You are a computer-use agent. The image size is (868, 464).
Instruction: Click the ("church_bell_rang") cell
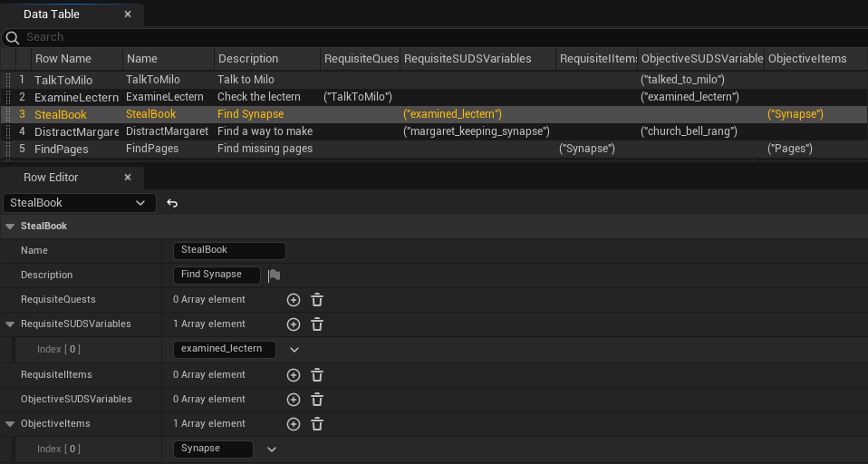689,131
